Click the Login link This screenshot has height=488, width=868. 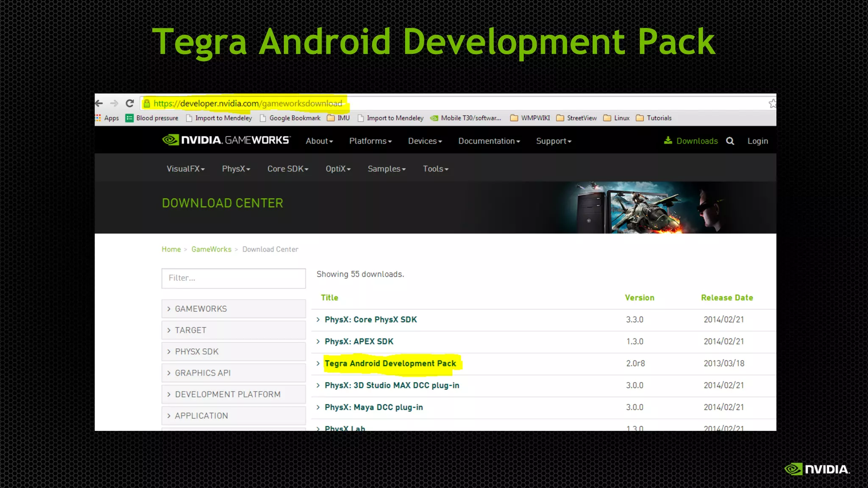(758, 141)
